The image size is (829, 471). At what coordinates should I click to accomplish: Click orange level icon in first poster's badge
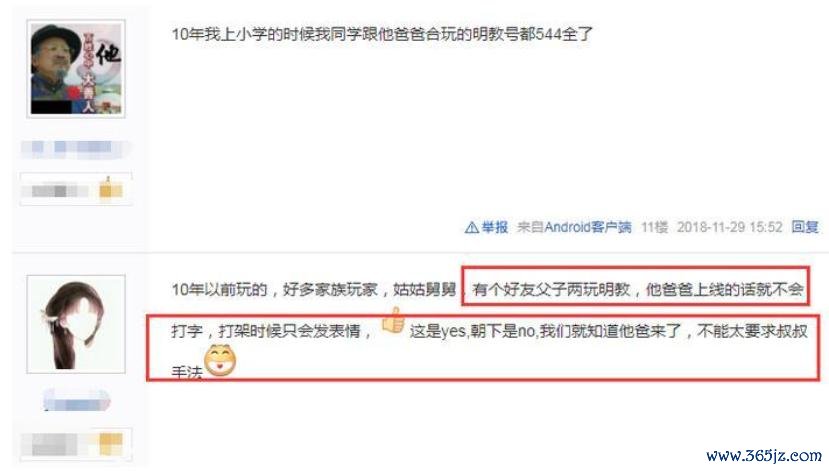[111, 189]
